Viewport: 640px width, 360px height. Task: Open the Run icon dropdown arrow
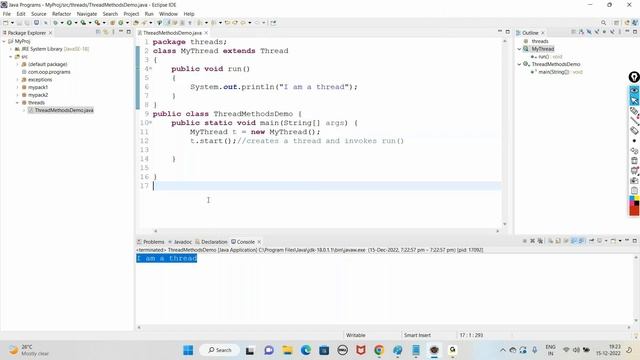point(76,23)
